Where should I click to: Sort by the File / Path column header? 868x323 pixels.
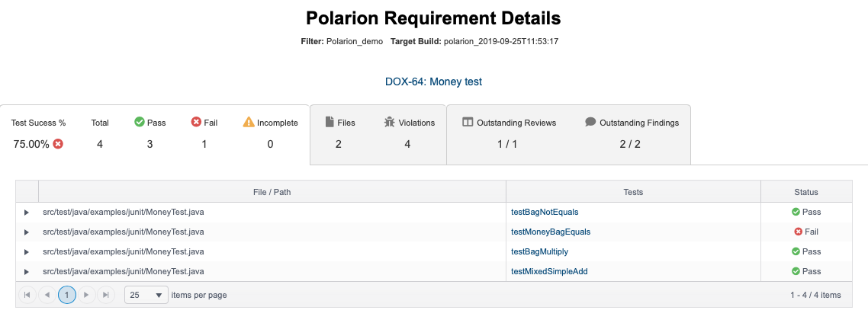coord(272,192)
